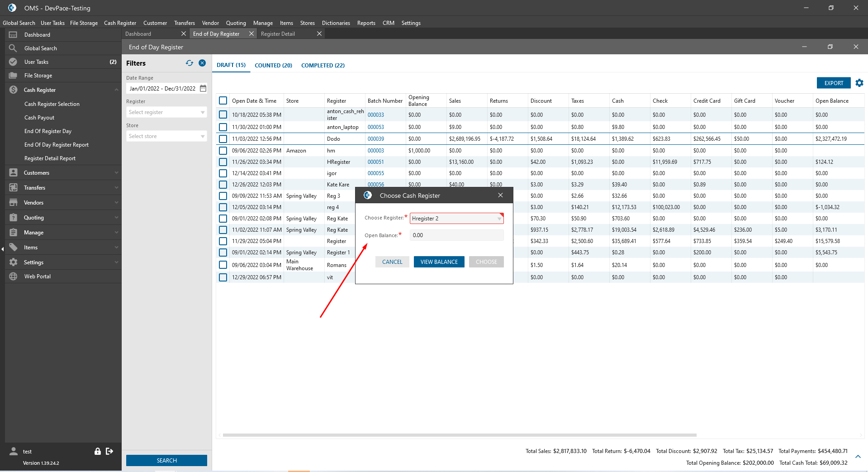Check the row dated 09/06/2022 03:04 PM
868x472 pixels.
[x=223, y=265]
